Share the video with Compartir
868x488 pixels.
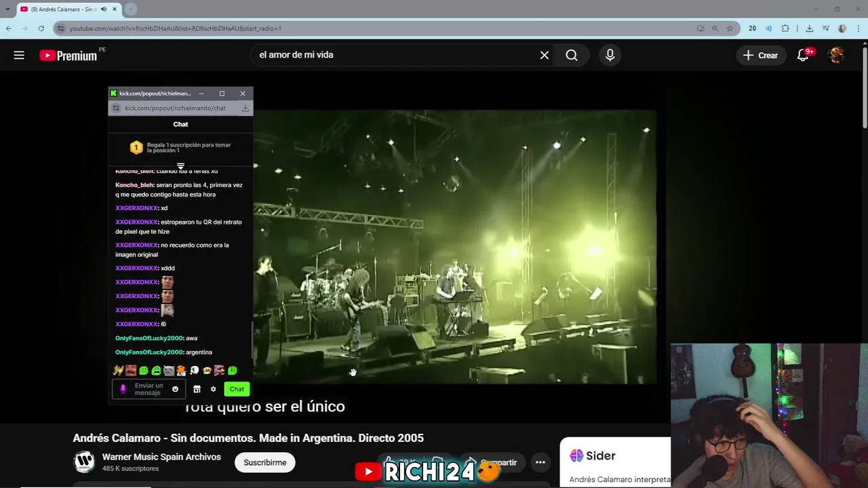tap(493, 462)
